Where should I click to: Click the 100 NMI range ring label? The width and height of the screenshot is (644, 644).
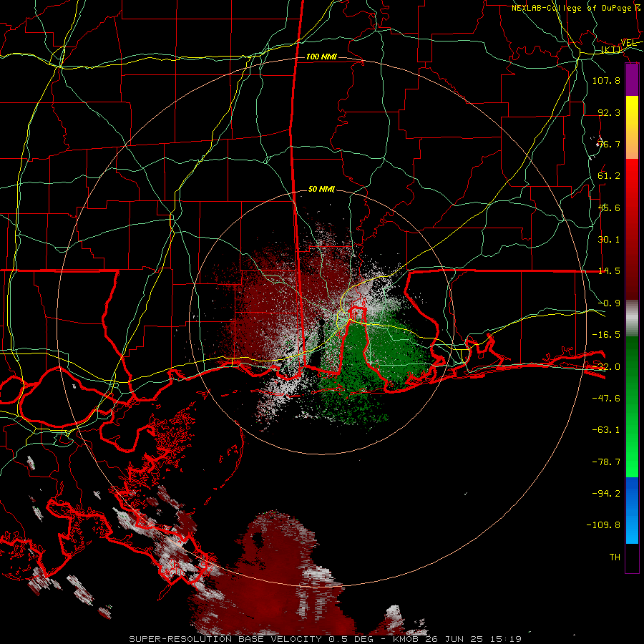coord(321,57)
